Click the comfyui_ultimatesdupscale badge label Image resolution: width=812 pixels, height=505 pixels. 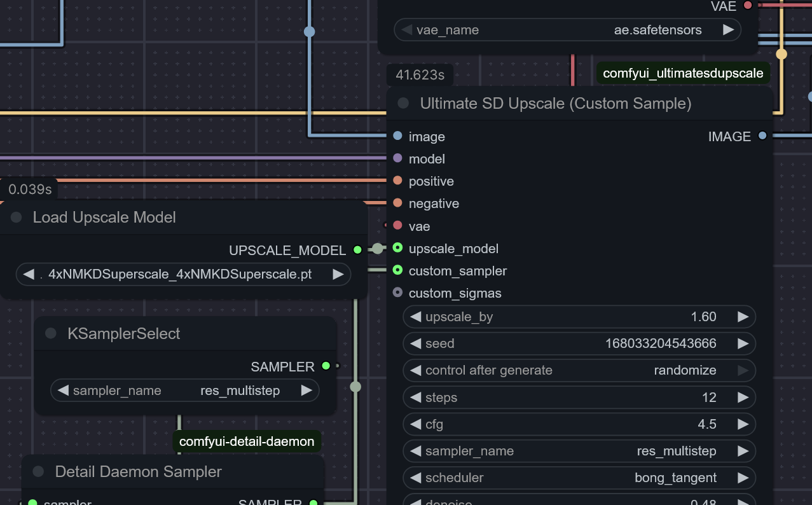click(x=682, y=73)
